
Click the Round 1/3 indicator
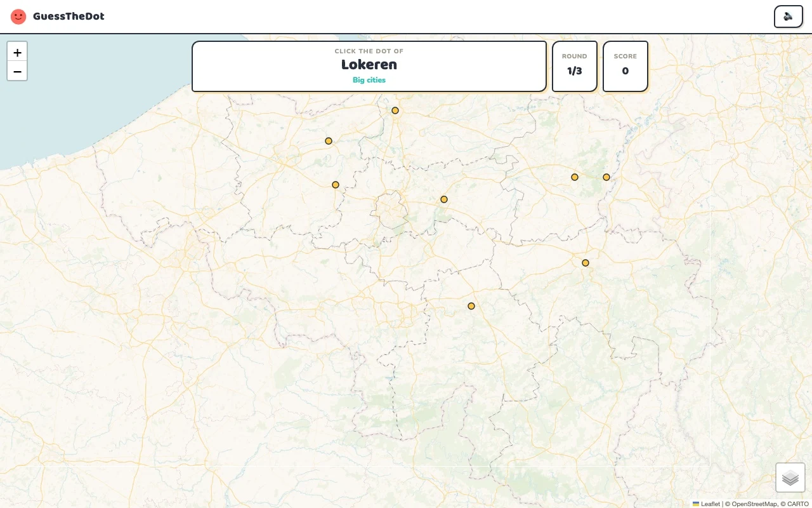pos(575,66)
